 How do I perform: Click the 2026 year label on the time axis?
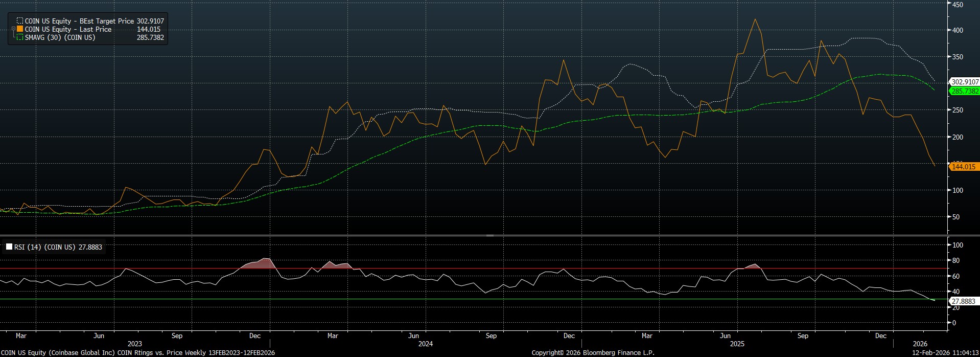pos(920,344)
